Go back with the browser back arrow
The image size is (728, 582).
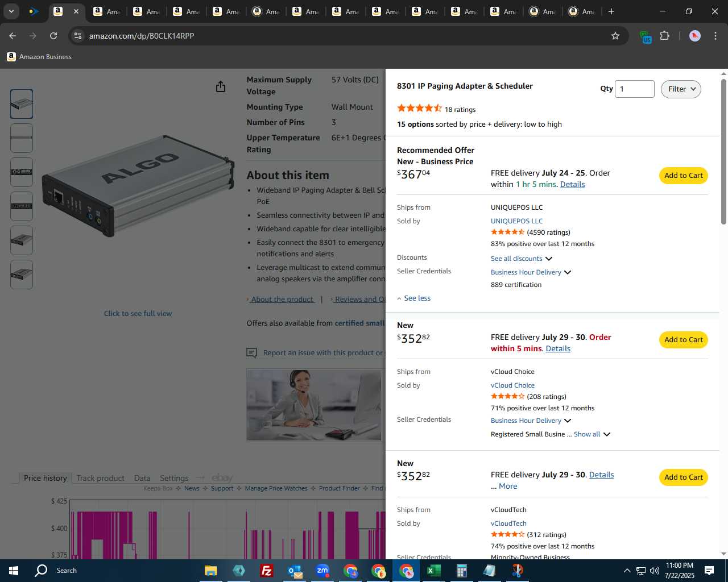tap(13, 36)
